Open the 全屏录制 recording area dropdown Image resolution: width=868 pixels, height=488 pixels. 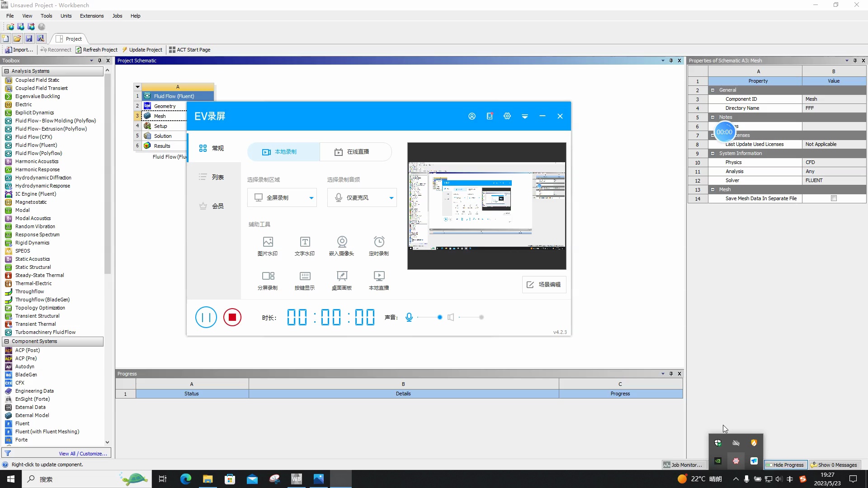coord(311,197)
